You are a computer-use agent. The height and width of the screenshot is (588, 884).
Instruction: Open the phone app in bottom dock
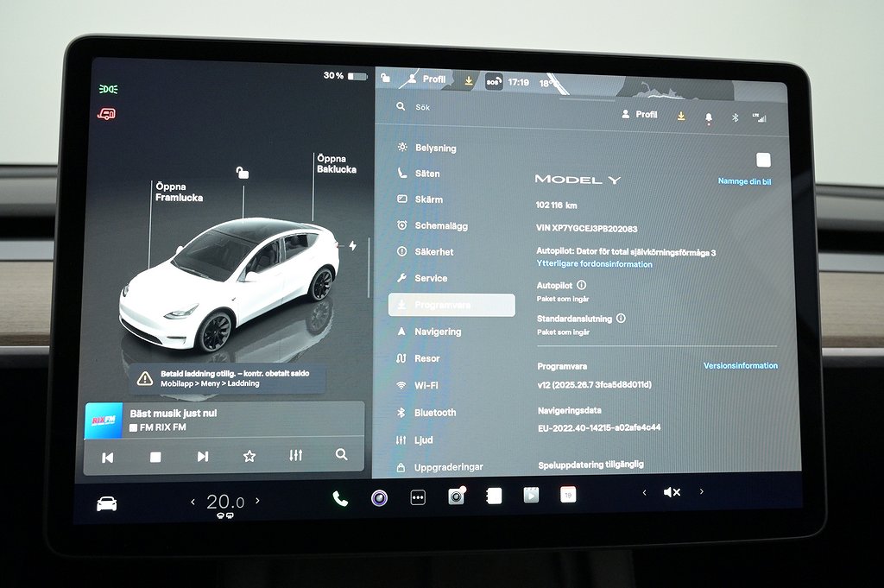pos(340,498)
